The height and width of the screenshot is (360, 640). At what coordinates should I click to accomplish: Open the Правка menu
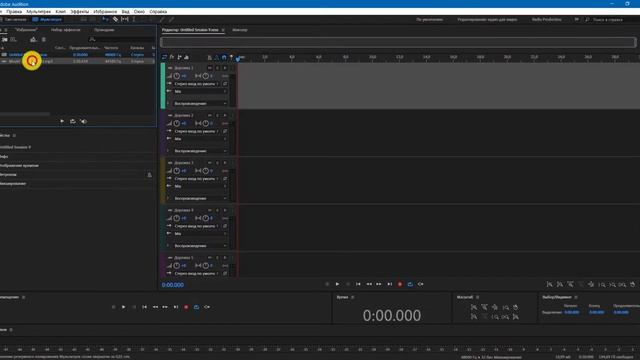tap(14, 11)
